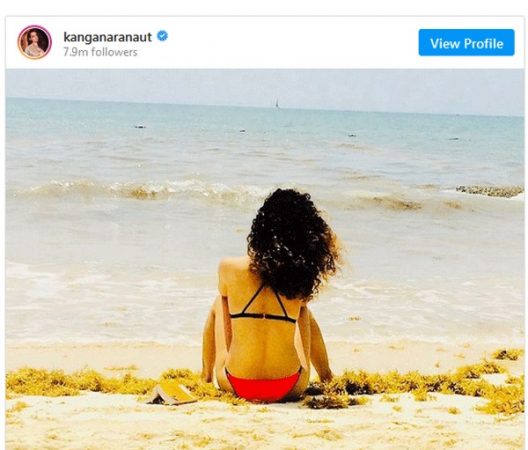Open the kanganaranaut username link
The height and width of the screenshot is (450, 528).
[x=107, y=37]
